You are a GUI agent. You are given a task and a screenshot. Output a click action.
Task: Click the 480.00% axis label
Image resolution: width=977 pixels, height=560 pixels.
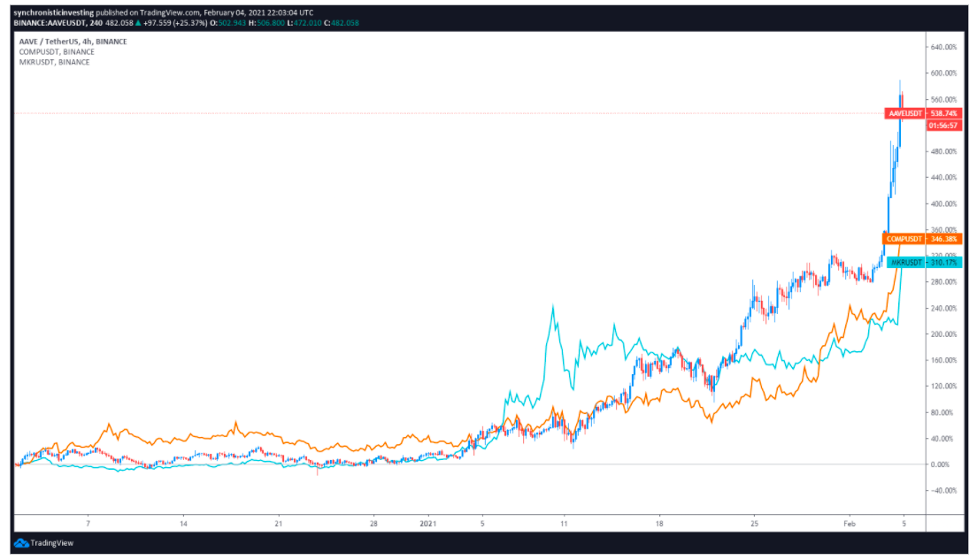click(x=944, y=151)
